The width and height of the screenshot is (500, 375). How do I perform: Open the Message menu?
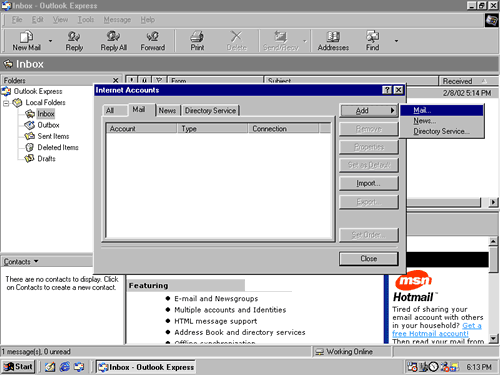coord(117,20)
